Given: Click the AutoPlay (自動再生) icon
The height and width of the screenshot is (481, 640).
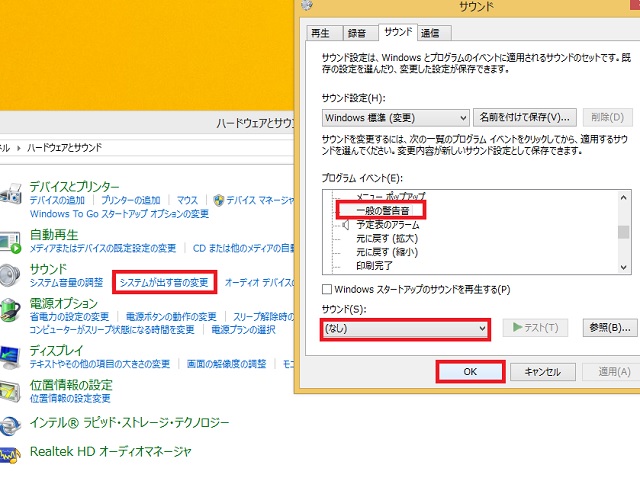Looking at the screenshot, I should pyautogui.click(x=11, y=240).
